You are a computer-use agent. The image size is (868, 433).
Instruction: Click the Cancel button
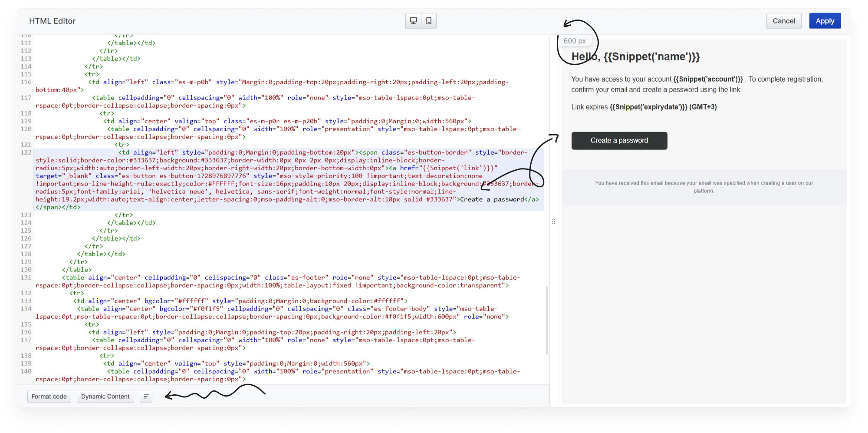783,21
